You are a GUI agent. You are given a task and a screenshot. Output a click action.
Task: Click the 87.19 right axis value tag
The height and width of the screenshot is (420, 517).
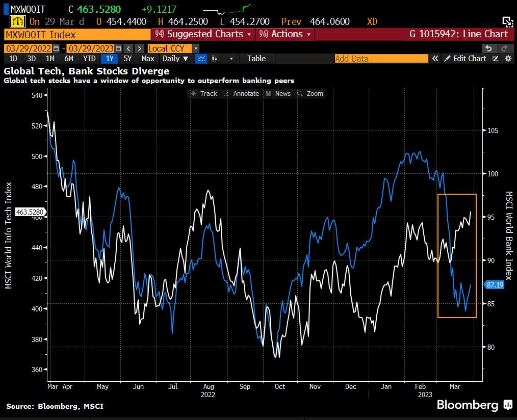click(495, 285)
